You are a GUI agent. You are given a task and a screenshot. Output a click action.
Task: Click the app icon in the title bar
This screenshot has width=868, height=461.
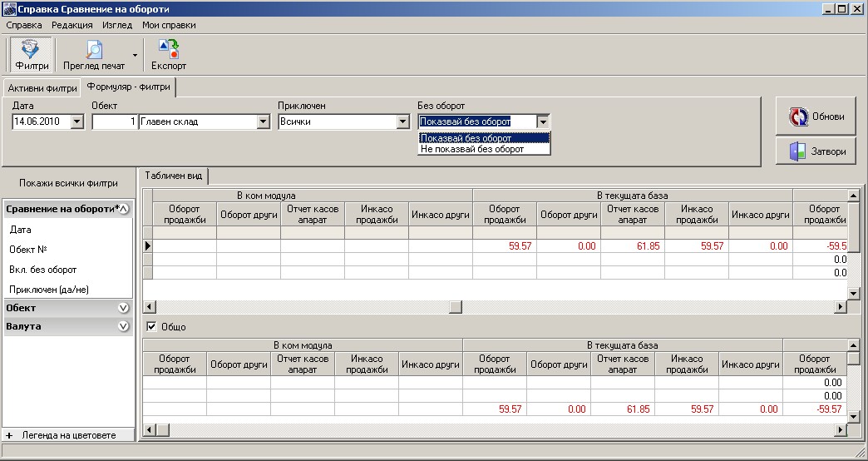(x=9, y=9)
